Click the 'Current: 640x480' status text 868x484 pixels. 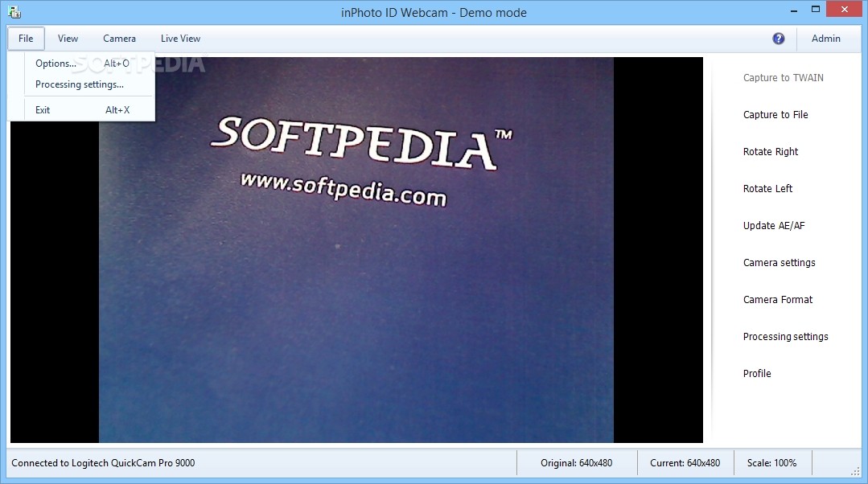point(685,463)
